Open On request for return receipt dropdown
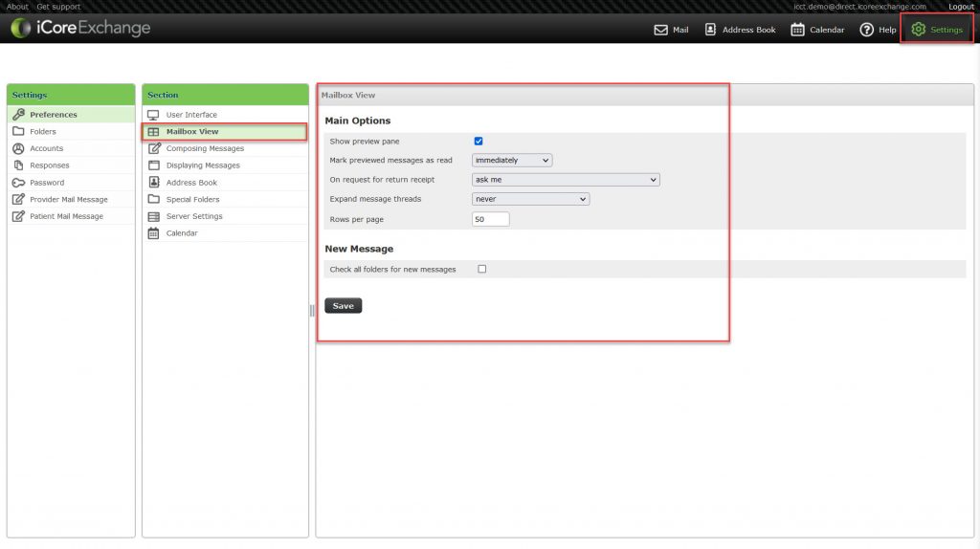 [566, 180]
